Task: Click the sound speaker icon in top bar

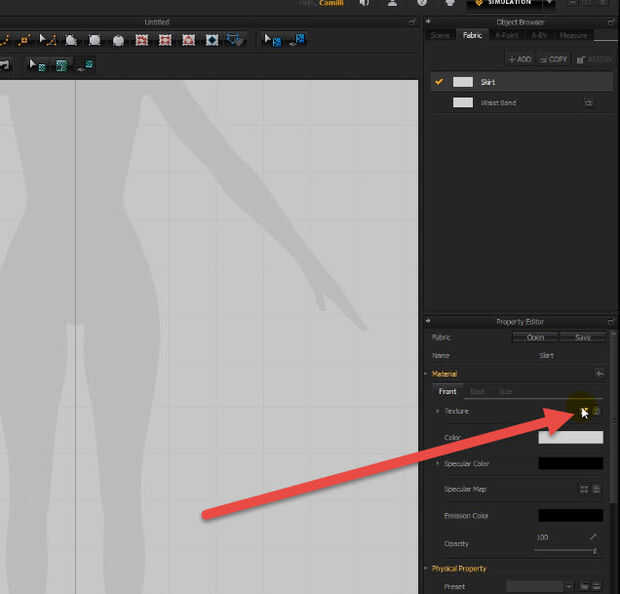Action: [x=364, y=3]
